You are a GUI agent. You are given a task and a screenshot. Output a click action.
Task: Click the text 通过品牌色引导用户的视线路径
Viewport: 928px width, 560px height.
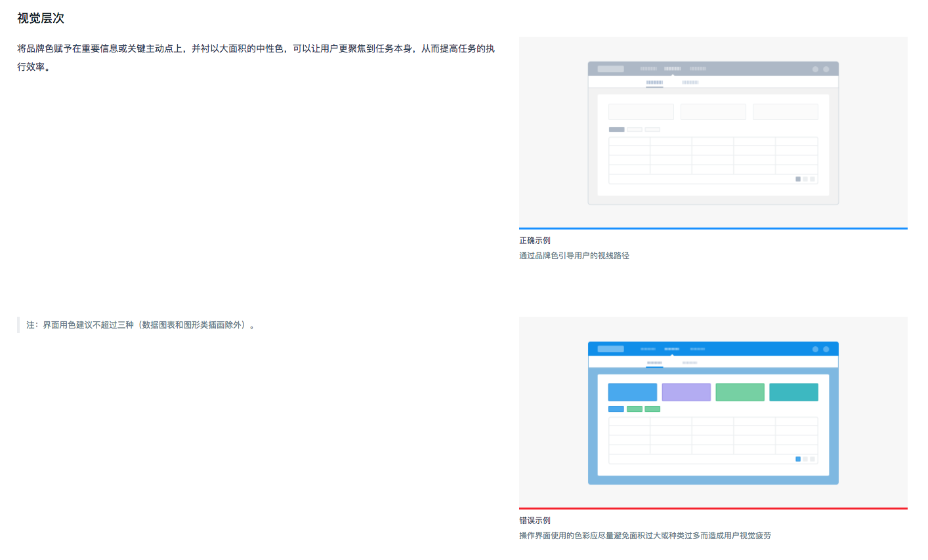pyautogui.click(x=574, y=256)
